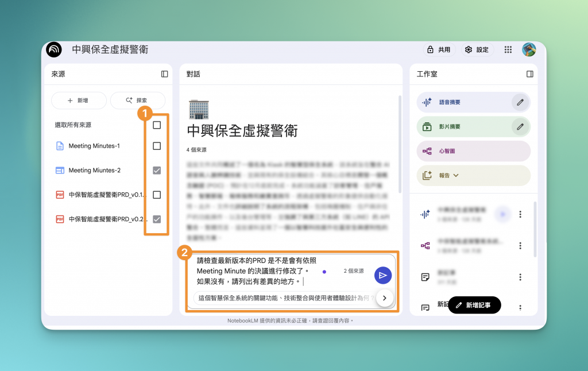The width and height of the screenshot is (588, 371).
Task: Click the Meeting Miuntes-2 slides icon
Action: tap(60, 171)
